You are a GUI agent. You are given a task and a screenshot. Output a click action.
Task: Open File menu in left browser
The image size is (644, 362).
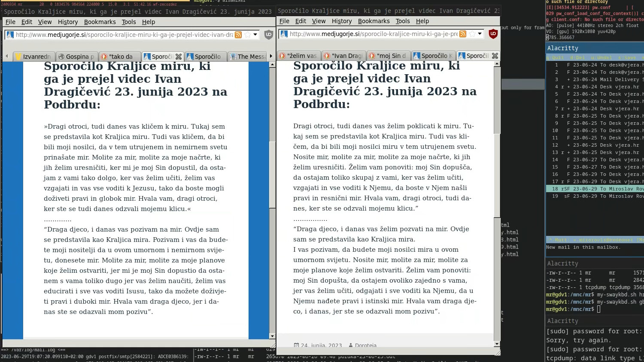10,22
